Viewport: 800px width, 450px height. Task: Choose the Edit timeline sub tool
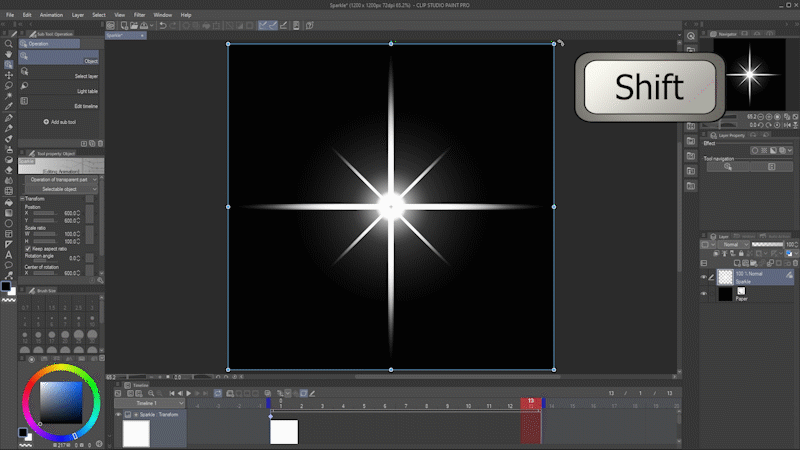(85, 106)
